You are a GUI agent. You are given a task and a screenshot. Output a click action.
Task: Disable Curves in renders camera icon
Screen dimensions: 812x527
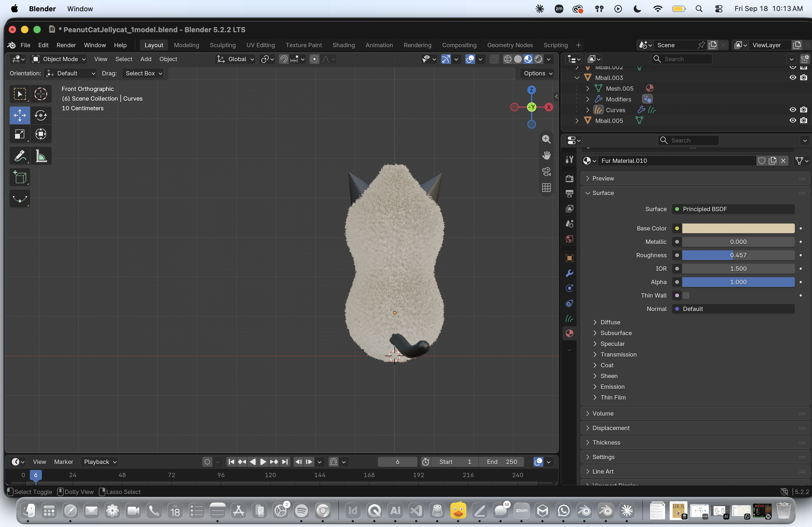(804, 110)
